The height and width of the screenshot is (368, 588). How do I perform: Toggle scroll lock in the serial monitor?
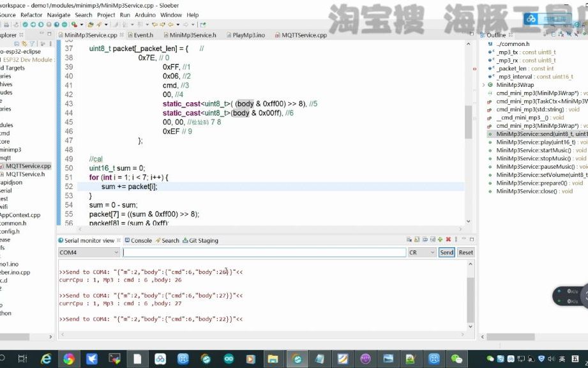[417, 239]
